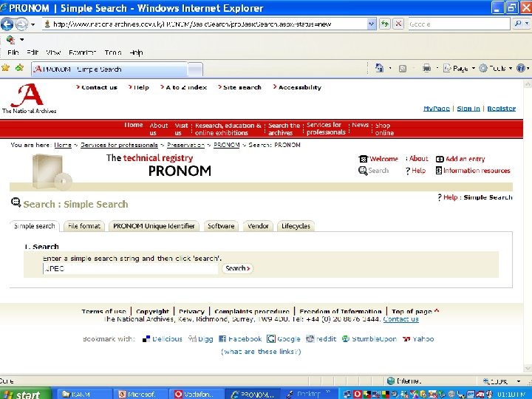This screenshot has height=399, width=532.
Task: Switch to the File format tab
Action: point(83,226)
